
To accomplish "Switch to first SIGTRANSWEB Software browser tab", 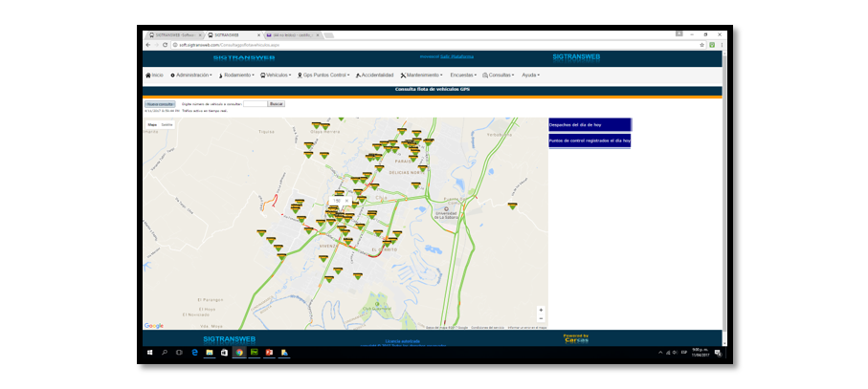I will (174, 34).
